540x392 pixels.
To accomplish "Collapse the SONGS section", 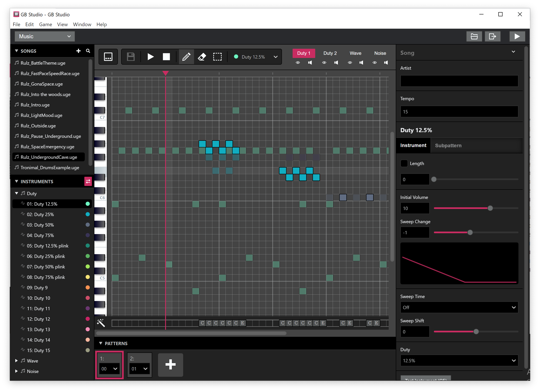I will click(x=17, y=51).
